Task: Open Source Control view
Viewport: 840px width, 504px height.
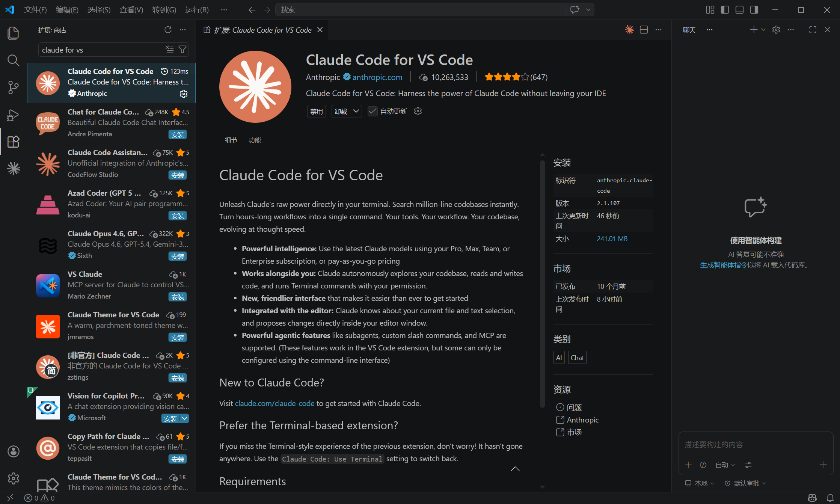Action: [x=13, y=88]
